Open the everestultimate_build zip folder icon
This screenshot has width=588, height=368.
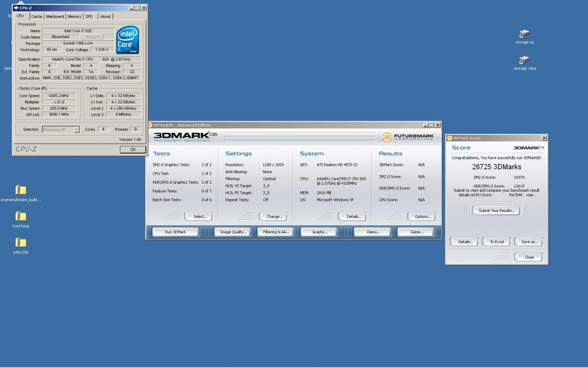(21, 190)
